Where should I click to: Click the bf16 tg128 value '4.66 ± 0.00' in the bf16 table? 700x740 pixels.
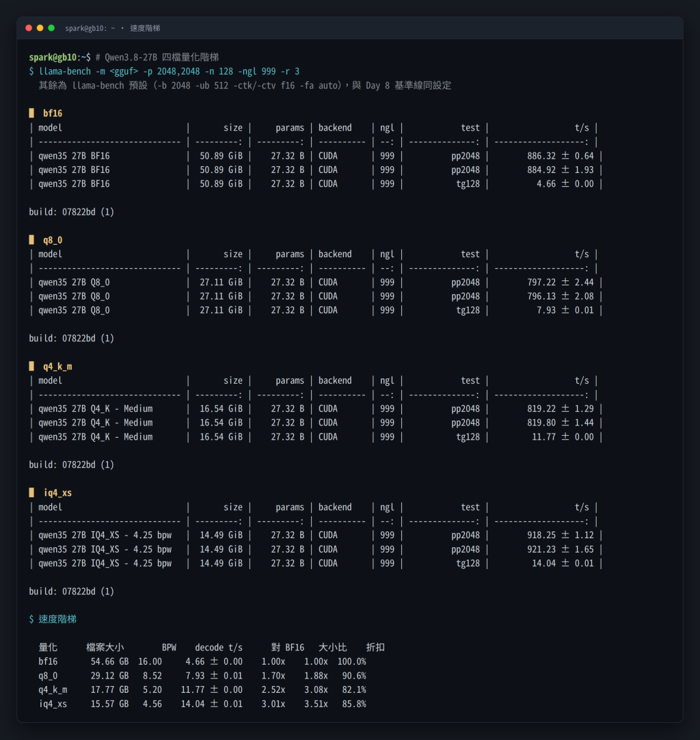point(565,183)
